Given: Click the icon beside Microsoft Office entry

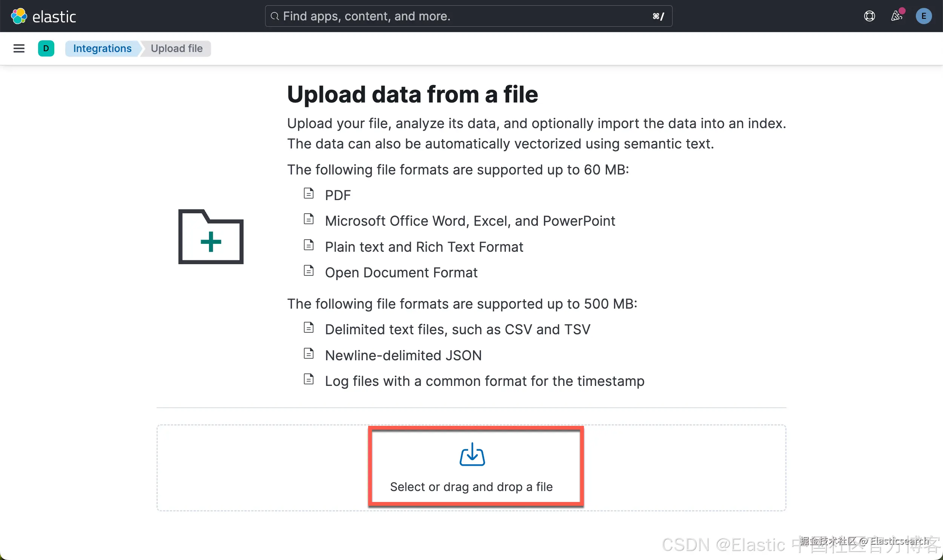Looking at the screenshot, I should 309,219.
